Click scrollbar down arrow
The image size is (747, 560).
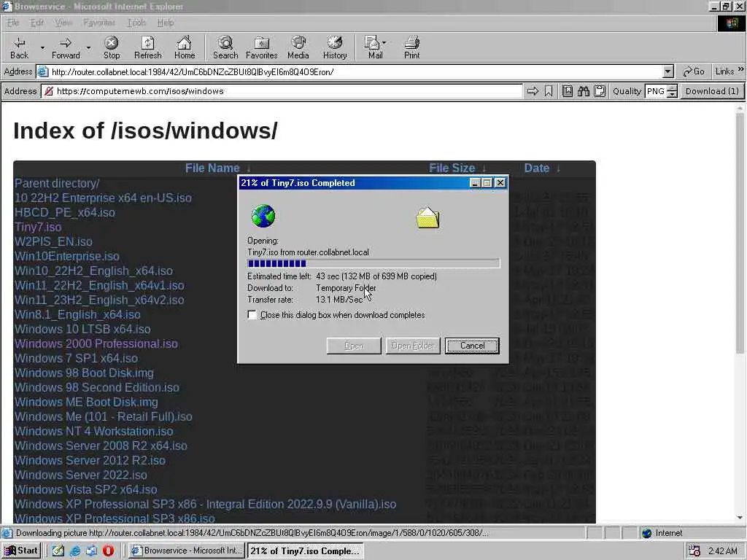pos(740,518)
